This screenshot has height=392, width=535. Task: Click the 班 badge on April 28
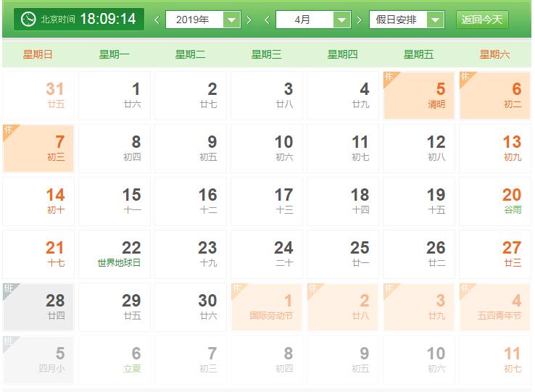click(9, 288)
